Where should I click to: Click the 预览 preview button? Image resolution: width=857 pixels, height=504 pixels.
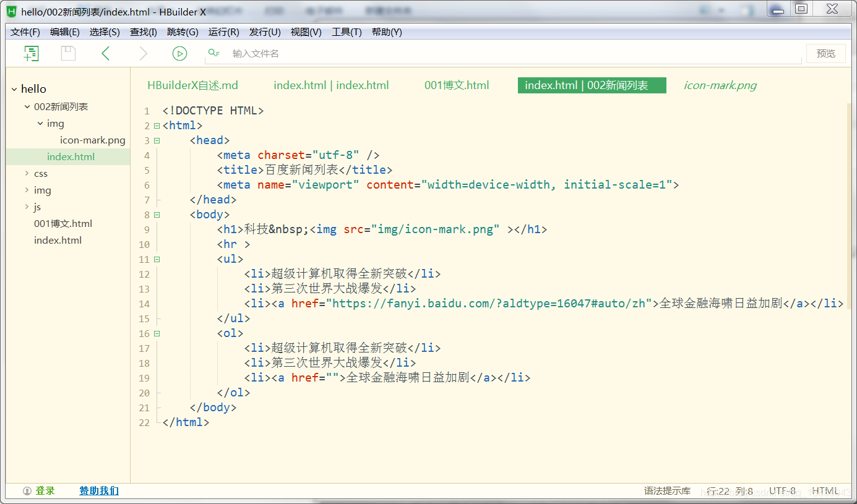point(826,53)
